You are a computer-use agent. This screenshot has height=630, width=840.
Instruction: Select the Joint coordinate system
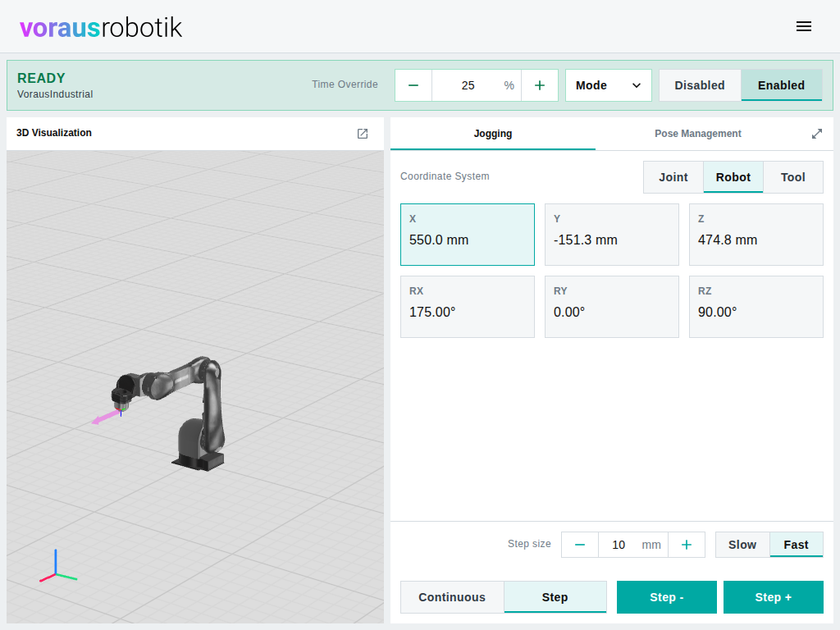[673, 177]
